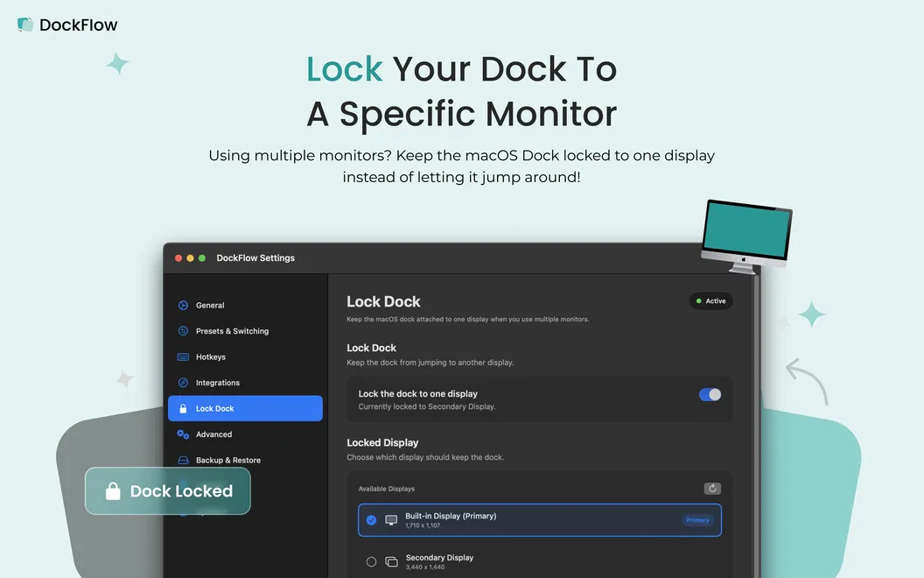Go to the Hotkeys section
Image resolution: width=924 pixels, height=578 pixels.
(245, 356)
